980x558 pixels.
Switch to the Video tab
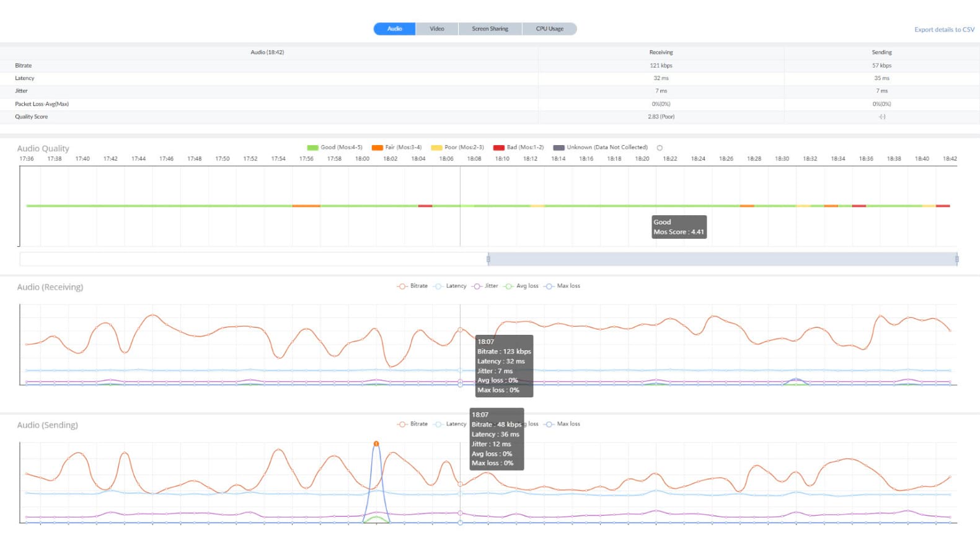436,29
